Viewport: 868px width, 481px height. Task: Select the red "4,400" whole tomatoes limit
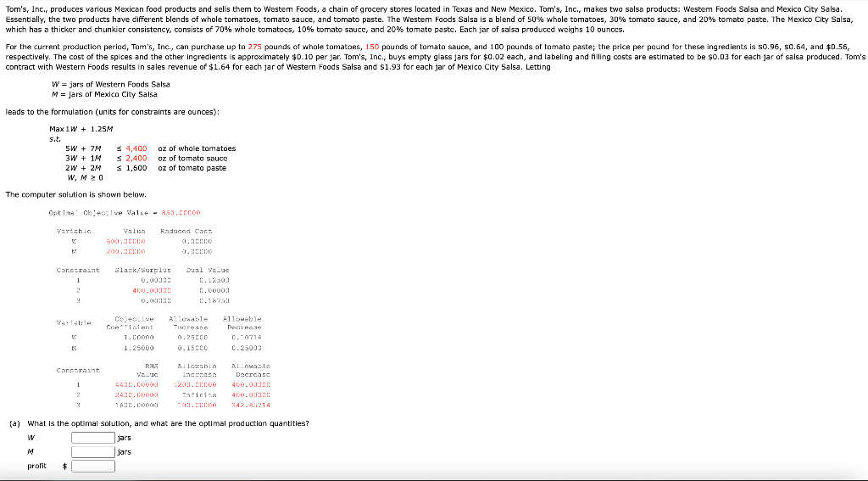point(136,148)
